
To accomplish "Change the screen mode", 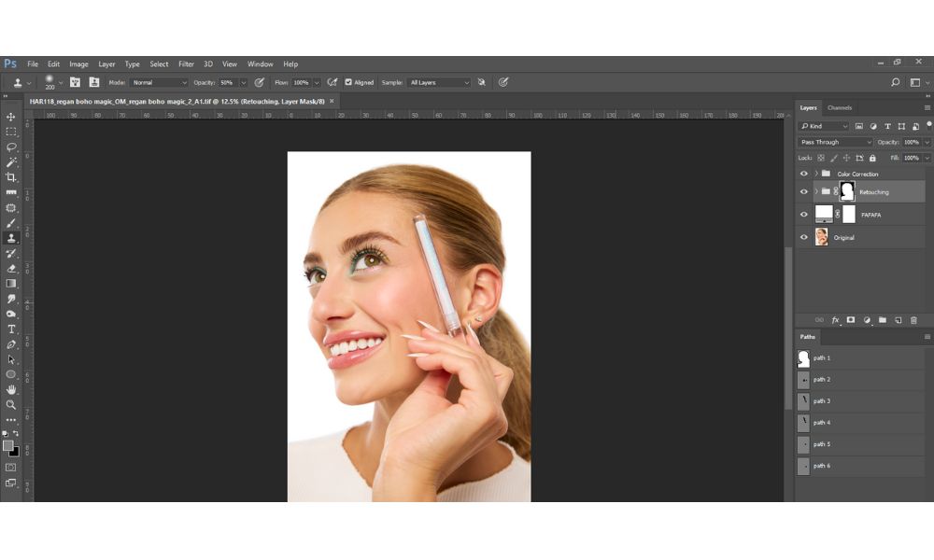I will [10, 483].
